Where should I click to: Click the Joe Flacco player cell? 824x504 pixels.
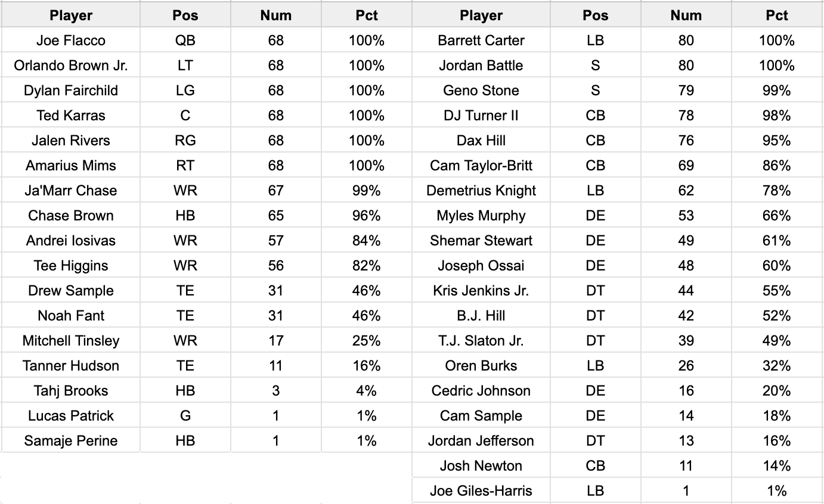(x=70, y=41)
